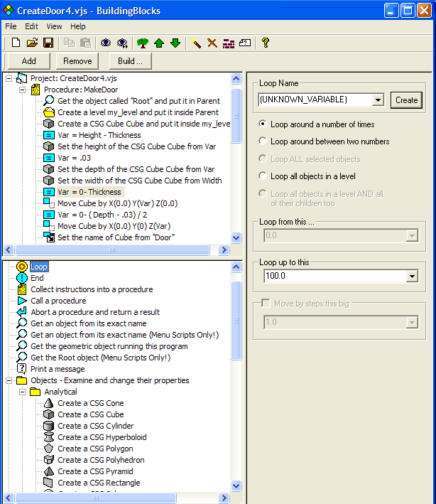Click the yellow question mark help icon
Screen dimensions: 436x504
(266, 43)
